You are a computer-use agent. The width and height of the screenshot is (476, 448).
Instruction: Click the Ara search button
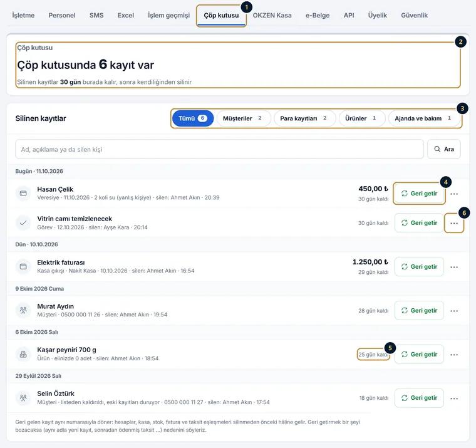click(444, 149)
